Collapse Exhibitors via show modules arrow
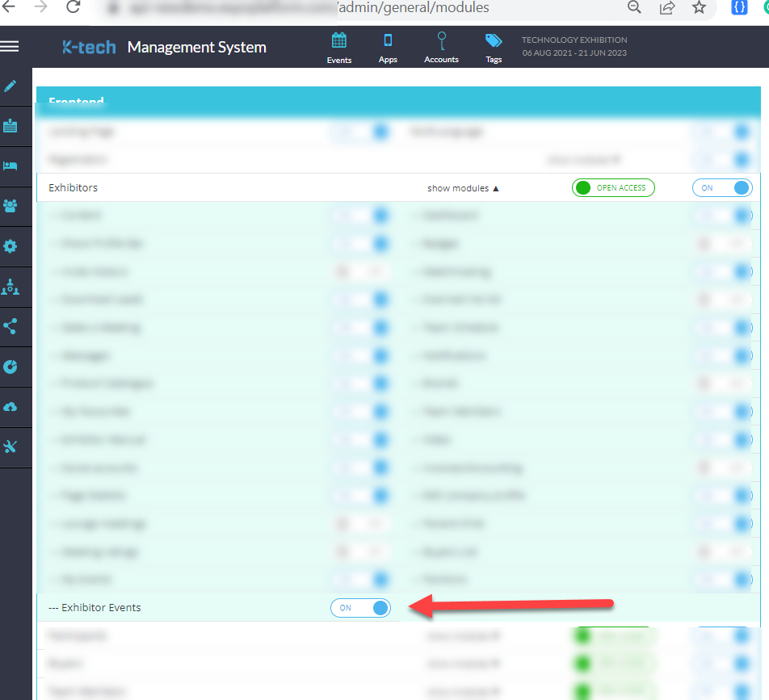The height and width of the screenshot is (700, 769). coord(464,188)
